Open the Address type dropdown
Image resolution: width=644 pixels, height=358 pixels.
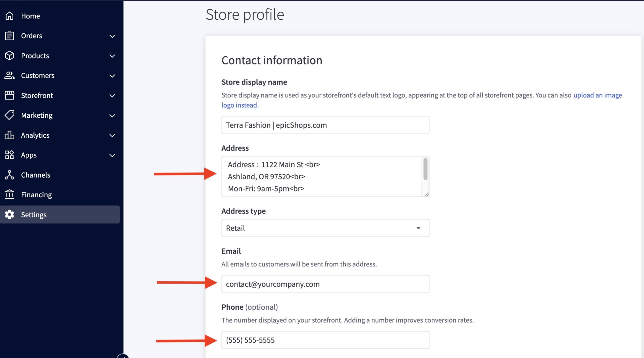(325, 228)
